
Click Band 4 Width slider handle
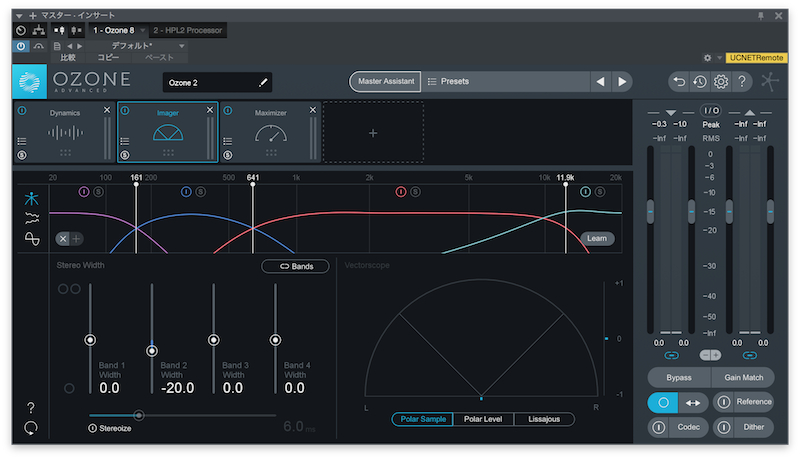click(x=275, y=340)
